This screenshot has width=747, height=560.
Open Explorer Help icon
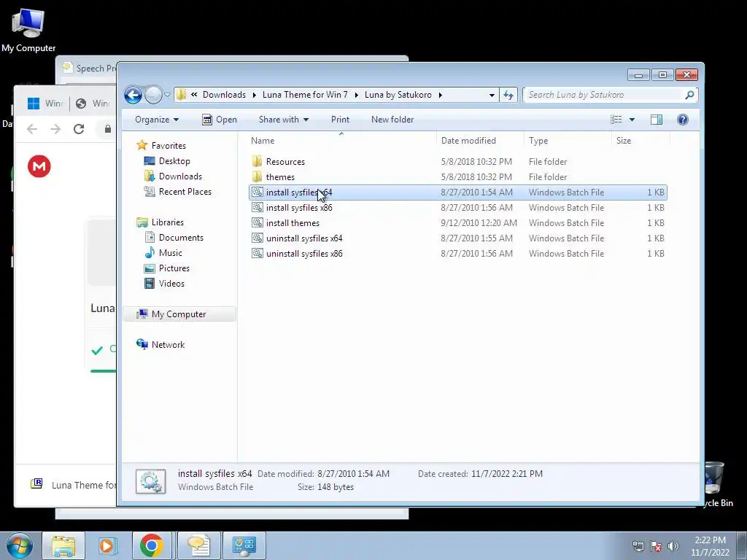tap(682, 120)
